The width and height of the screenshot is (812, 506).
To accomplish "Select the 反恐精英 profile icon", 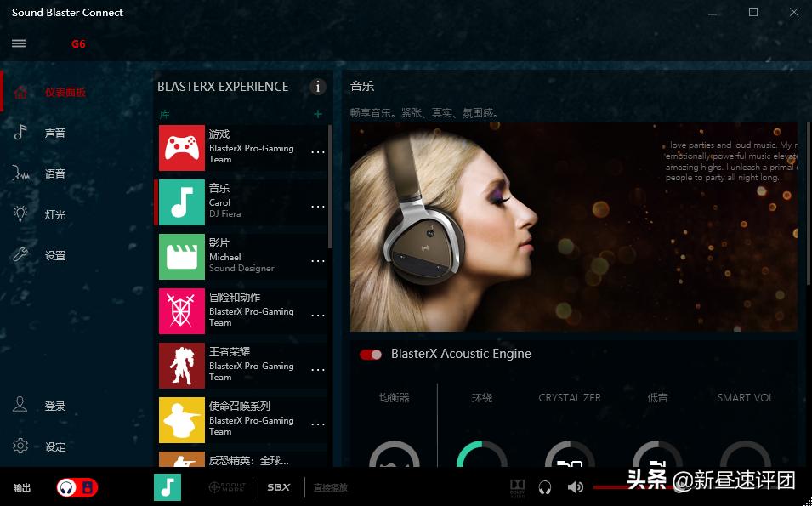I will pyautogui.click(x=182, y=459).
